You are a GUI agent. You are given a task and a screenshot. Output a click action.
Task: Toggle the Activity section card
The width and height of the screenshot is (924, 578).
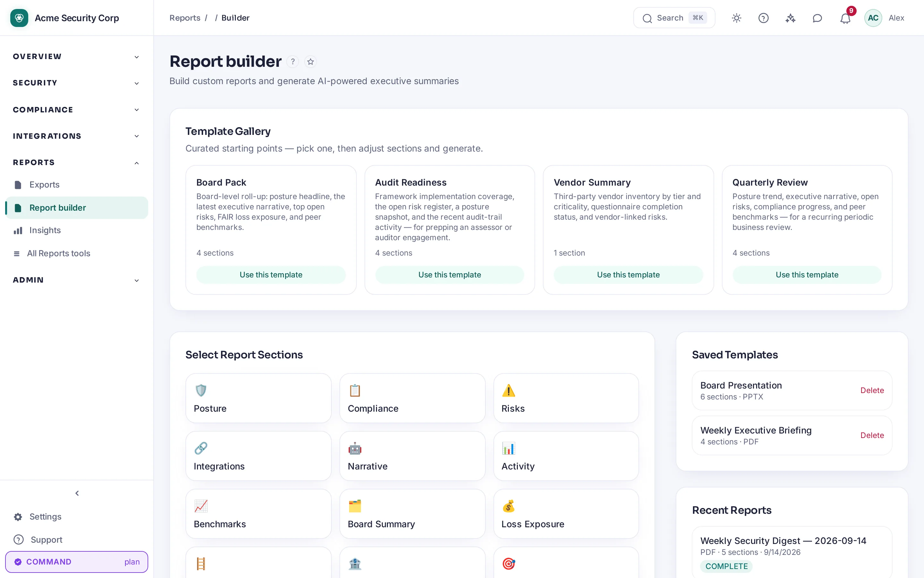(566, 456)
